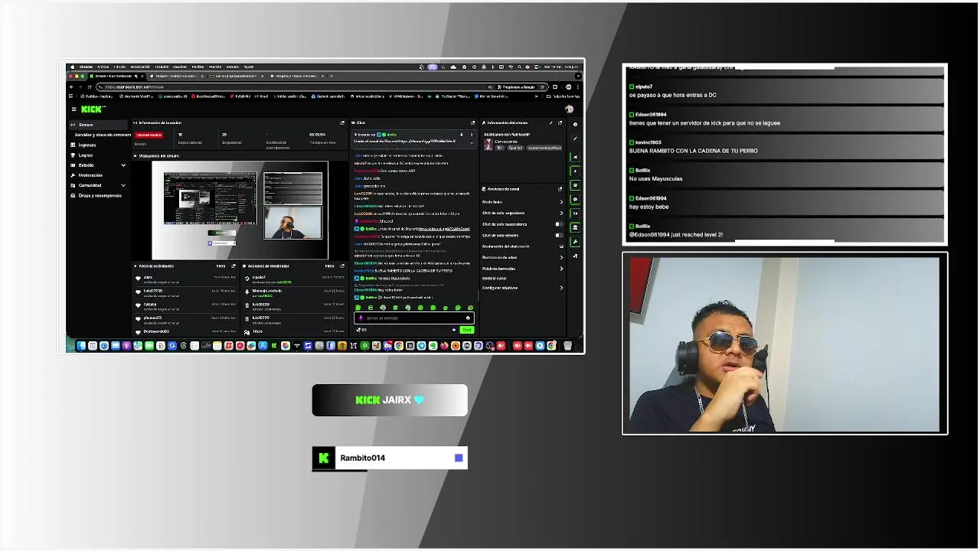Image resolution: width=980 pixels, height=551 pixels.
Task: Click the Spanish language tag
Action: (x=515, y=148)
